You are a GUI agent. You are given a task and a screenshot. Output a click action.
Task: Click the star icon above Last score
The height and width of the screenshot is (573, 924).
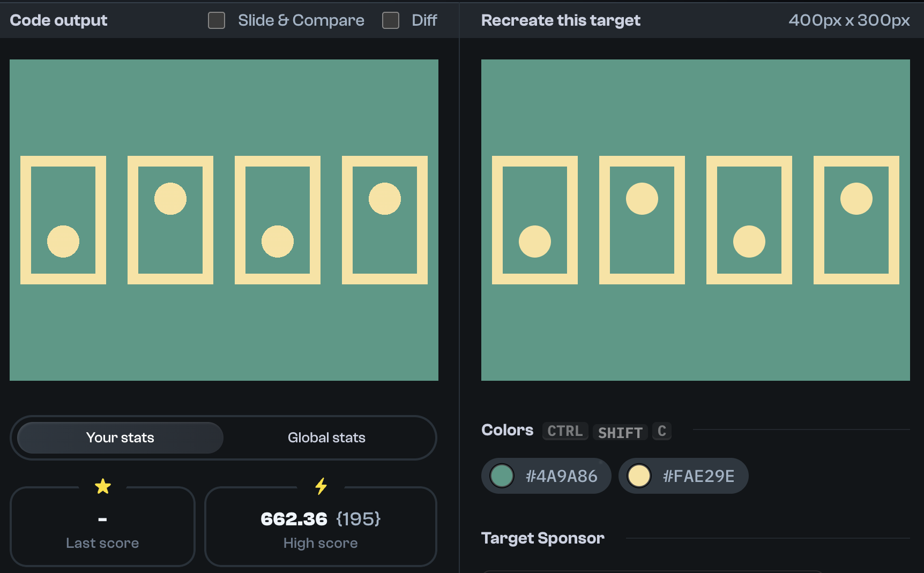pyautogui.click(x=102, y=487)
